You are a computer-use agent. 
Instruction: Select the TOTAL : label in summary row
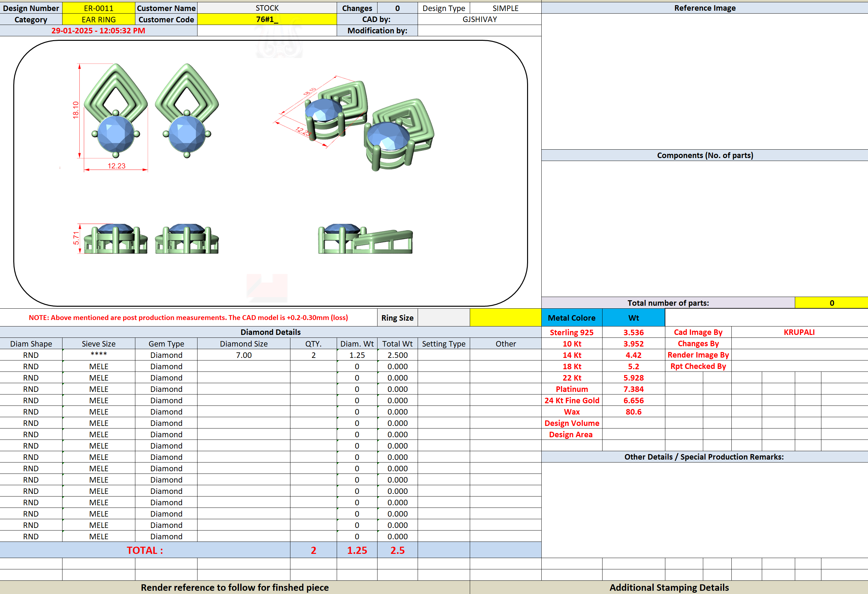pyautogui.click(x=145, y=550)
